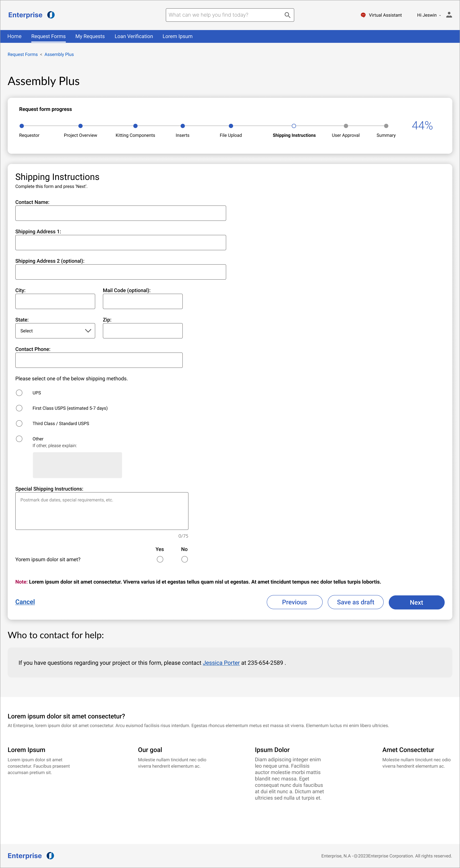Viewport: 460px width, 868px height.
Task: Expand the Hi Jeswin account menu
Action: pyautogui.click(x=429, y=15)
